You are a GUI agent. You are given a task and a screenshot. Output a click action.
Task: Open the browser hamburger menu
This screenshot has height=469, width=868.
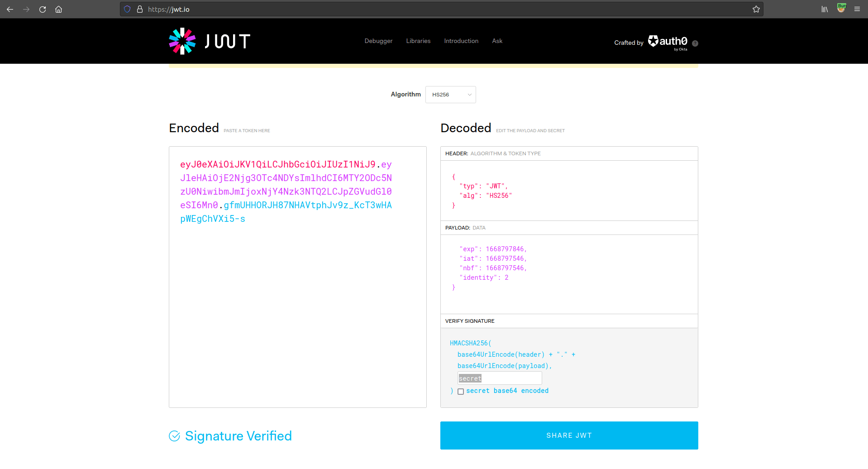[x=857, y=9]
